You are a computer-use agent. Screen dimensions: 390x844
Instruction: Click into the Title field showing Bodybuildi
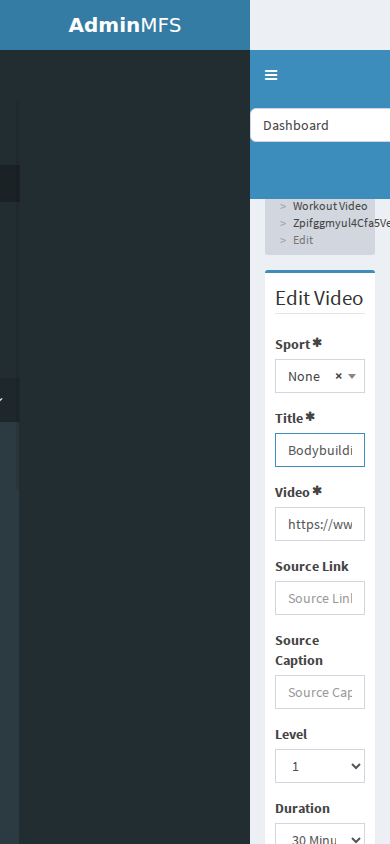click(x=320, y=450)
